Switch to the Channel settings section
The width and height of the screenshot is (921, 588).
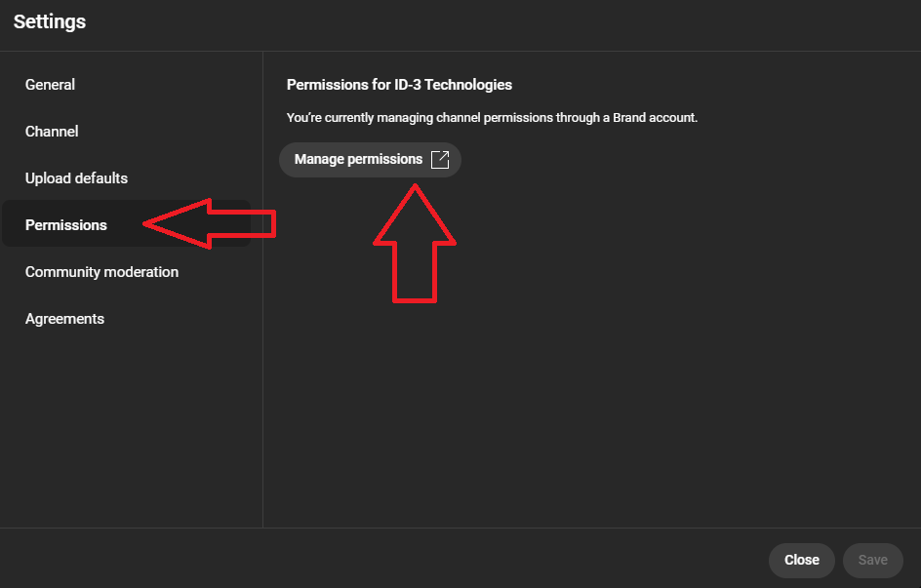(x=52, y=132)
